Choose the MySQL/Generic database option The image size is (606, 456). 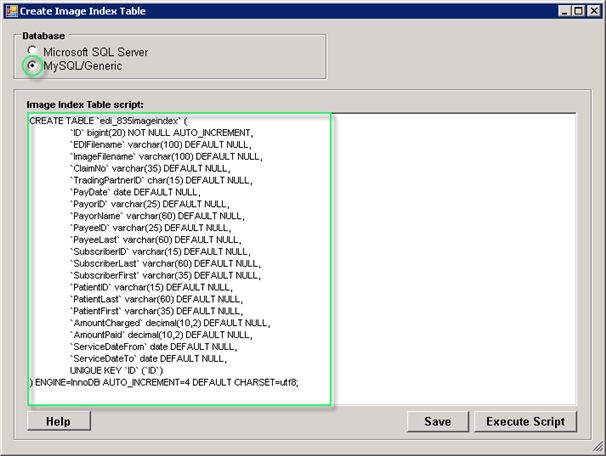(x=33, y=65)
